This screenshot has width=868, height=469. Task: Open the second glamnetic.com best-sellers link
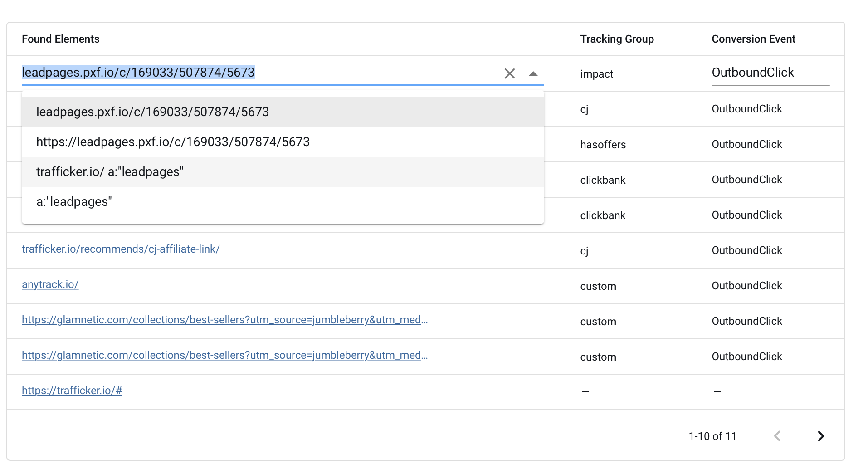225,355
